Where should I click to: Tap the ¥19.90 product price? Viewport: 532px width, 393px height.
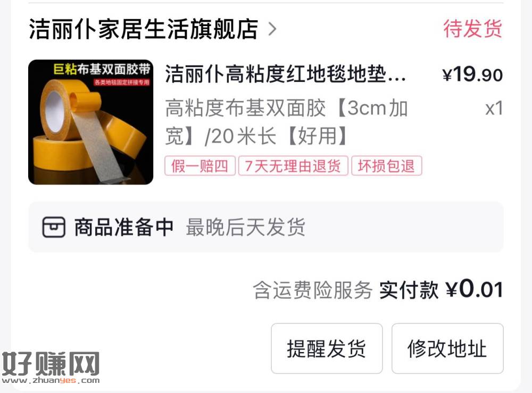(472, 74)
